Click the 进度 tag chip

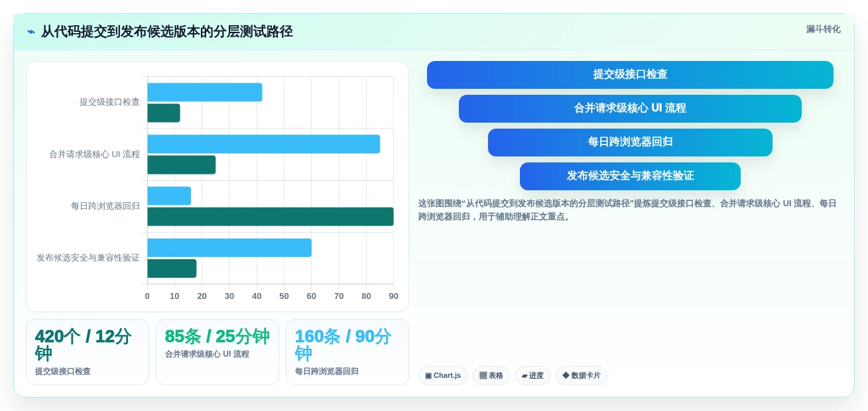[x=532, y=375]
